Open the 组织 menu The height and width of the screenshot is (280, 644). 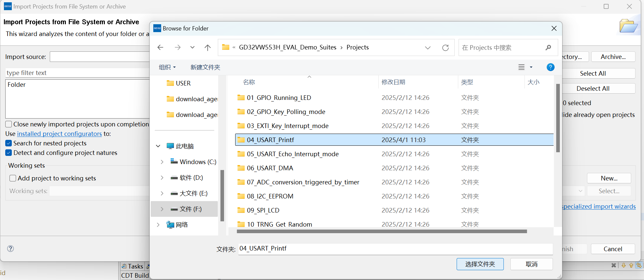[x=167, y=67]
